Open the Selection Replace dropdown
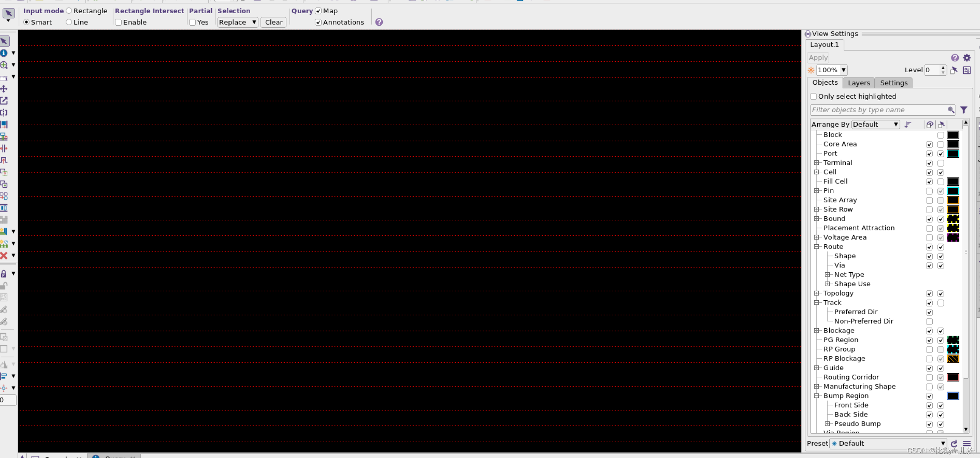The image size is (980, 458). point(237,23)
